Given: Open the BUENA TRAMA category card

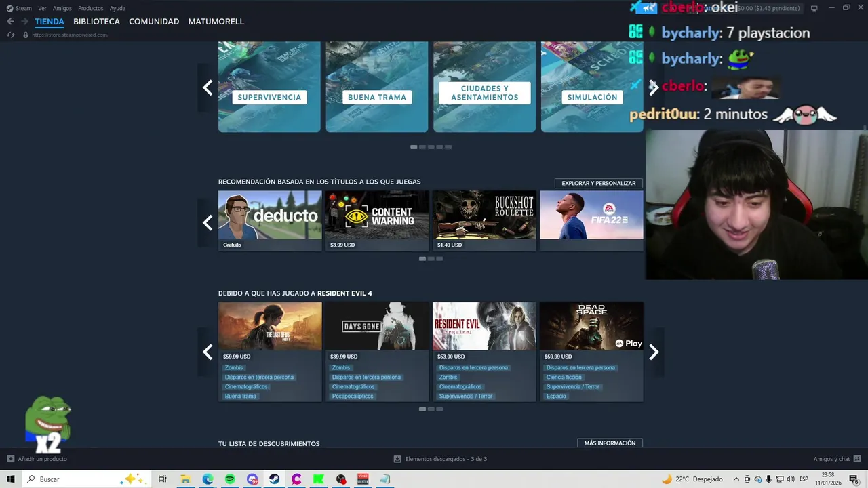Looking at the screenshot, I should pyautogui.click(x=377, y=87).
